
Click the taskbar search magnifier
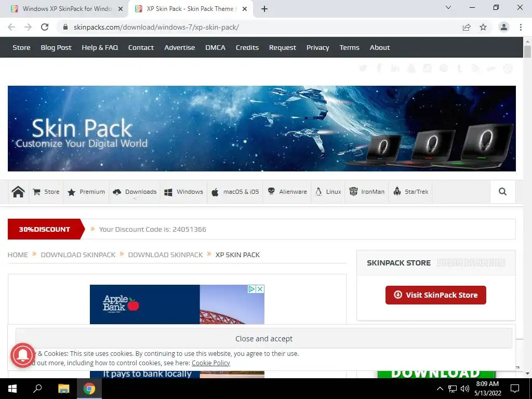tap(37, 389)
